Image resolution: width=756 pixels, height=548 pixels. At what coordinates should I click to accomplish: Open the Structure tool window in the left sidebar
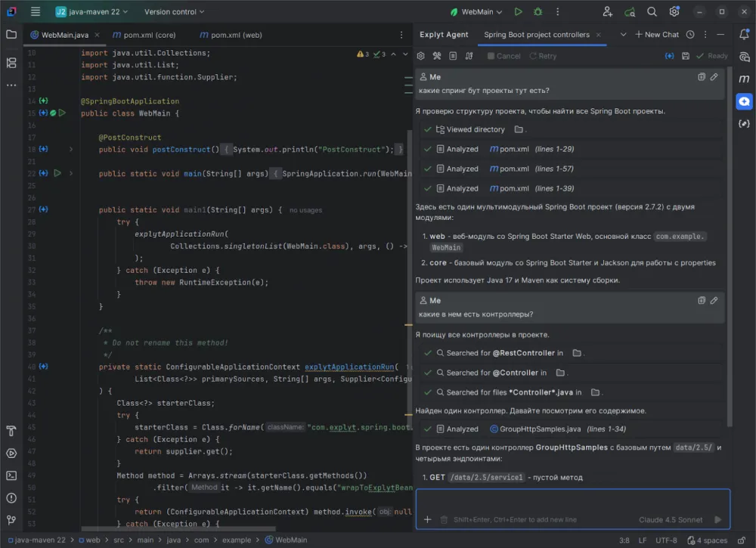(x=11, y=63)
